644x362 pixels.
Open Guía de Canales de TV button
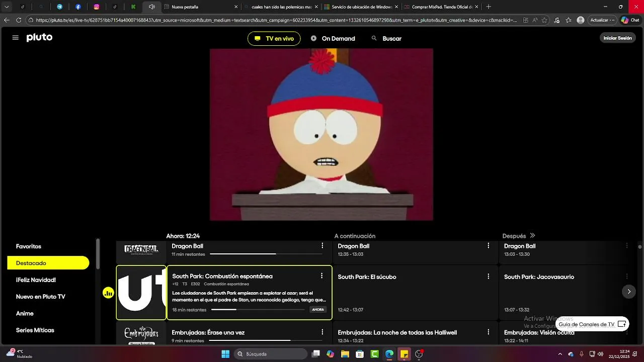592,324
